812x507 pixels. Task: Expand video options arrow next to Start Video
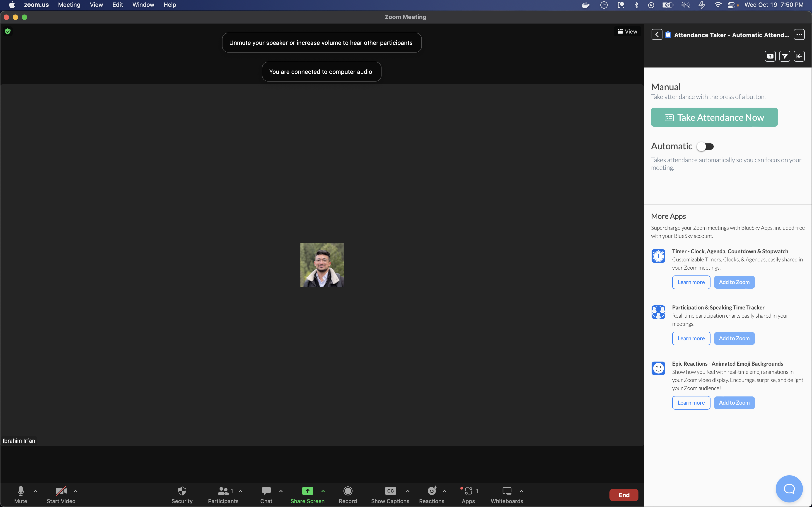[x=76, y=491]
